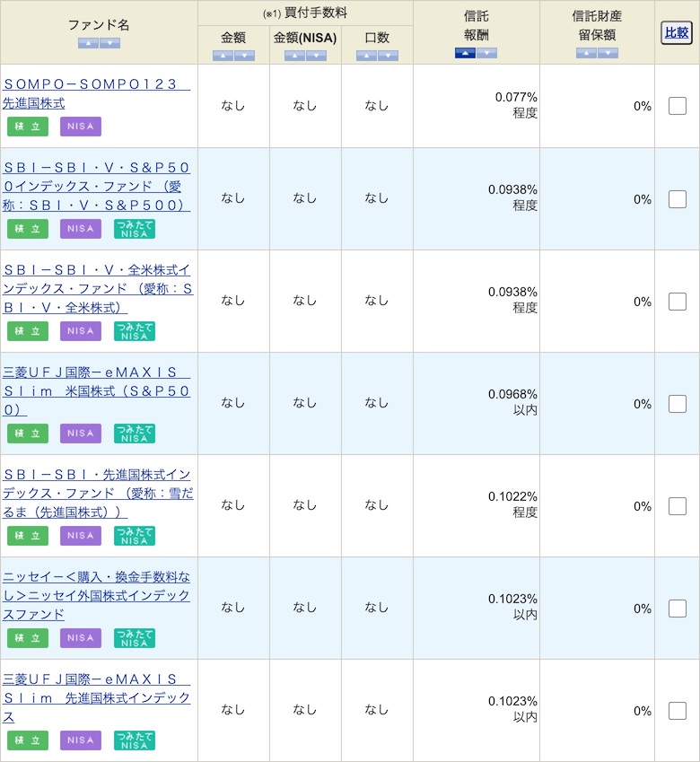Check compare box for SBI・V・S&P500 fund

(x=678, y=199)
